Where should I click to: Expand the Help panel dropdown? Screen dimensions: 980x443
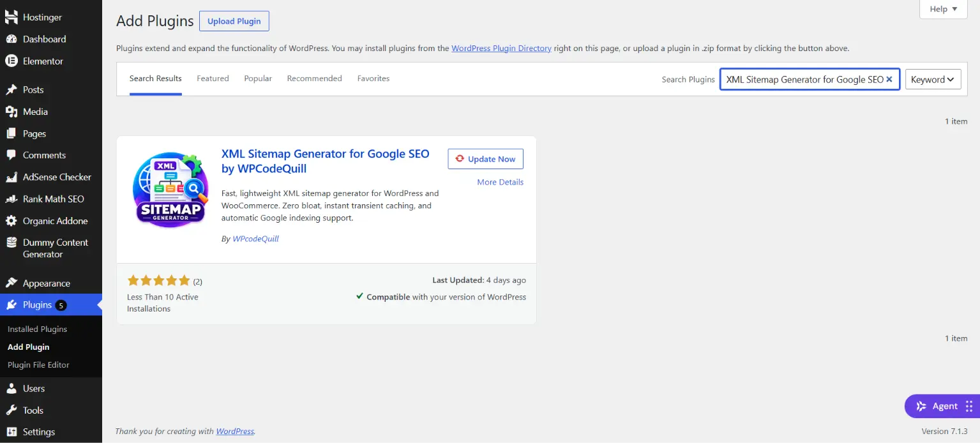tap(944, 9)
